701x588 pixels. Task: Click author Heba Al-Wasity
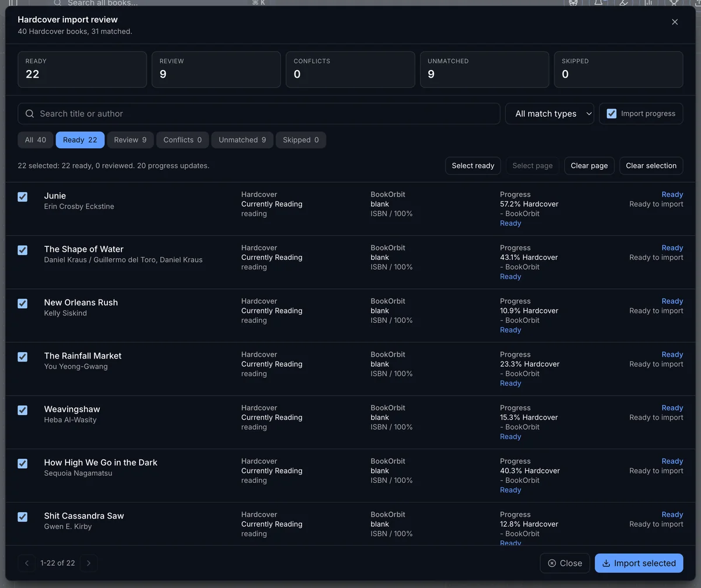coord(70,420)
